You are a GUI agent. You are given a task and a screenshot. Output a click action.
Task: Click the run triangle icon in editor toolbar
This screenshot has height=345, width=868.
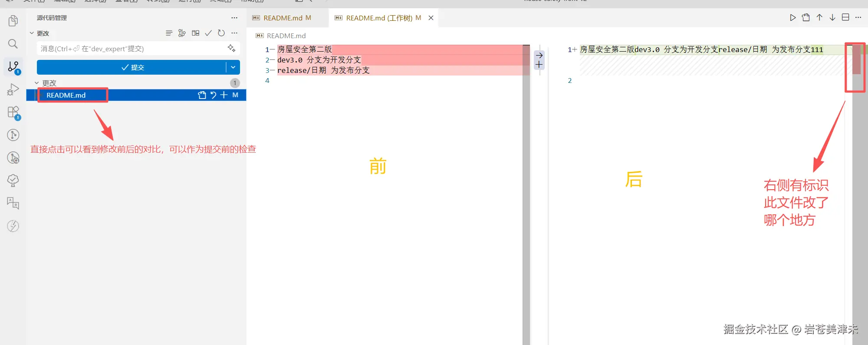pos(793,17)
